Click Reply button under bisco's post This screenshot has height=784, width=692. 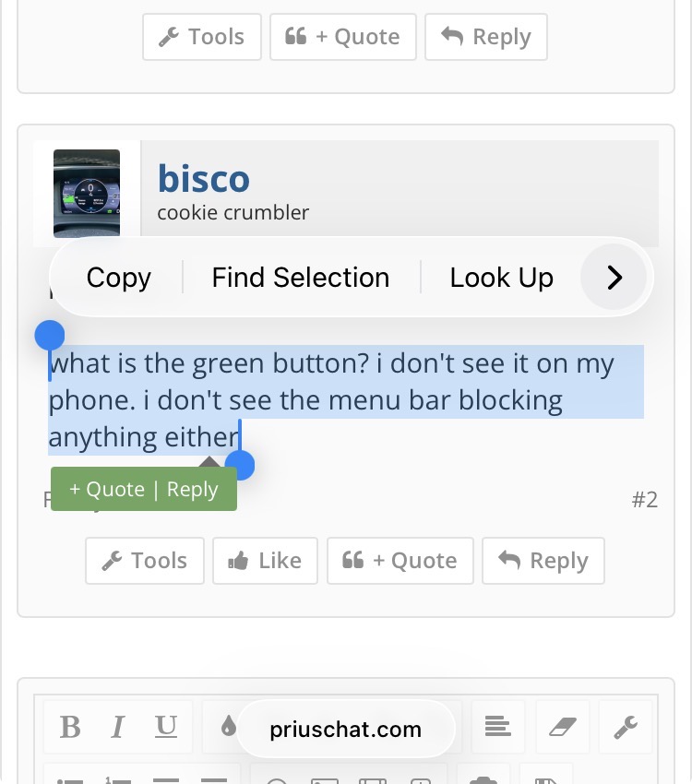[543, 561]
